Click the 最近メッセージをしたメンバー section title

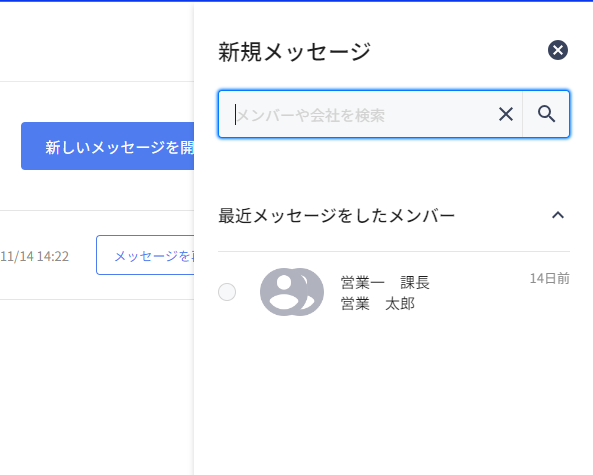pyautogui.click(x=336, y=216)
